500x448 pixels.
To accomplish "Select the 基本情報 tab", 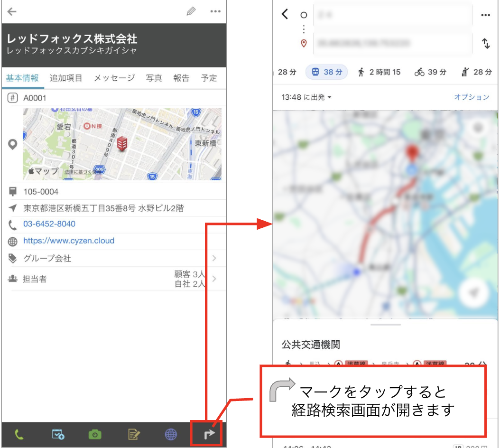I will click(22, 78).
